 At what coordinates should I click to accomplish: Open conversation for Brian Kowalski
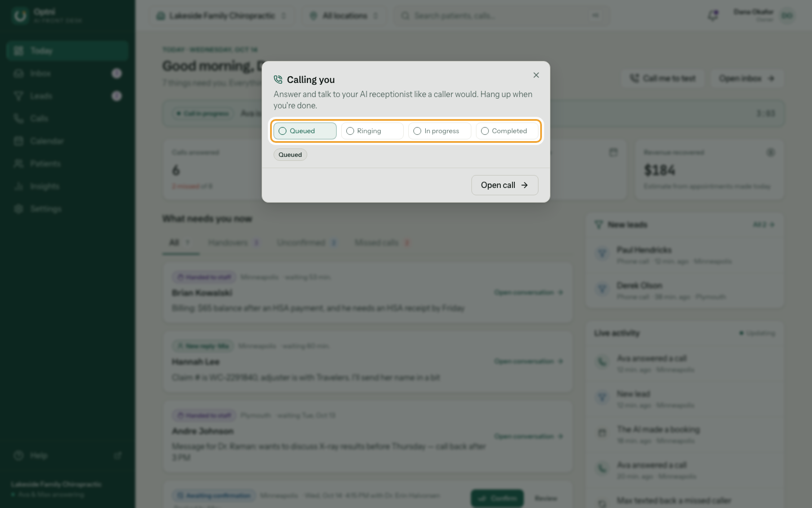pos(529,292)
